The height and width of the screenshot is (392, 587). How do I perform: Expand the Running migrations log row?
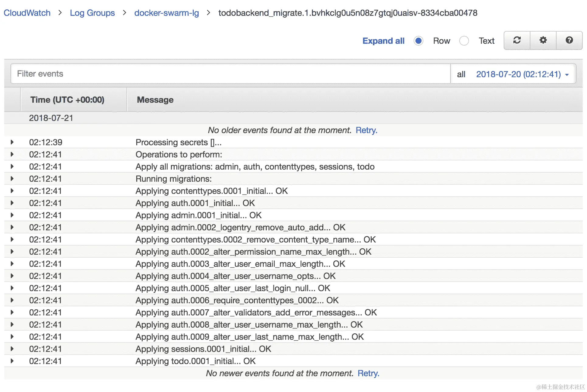pyautogui.click(x=12, y=179)
